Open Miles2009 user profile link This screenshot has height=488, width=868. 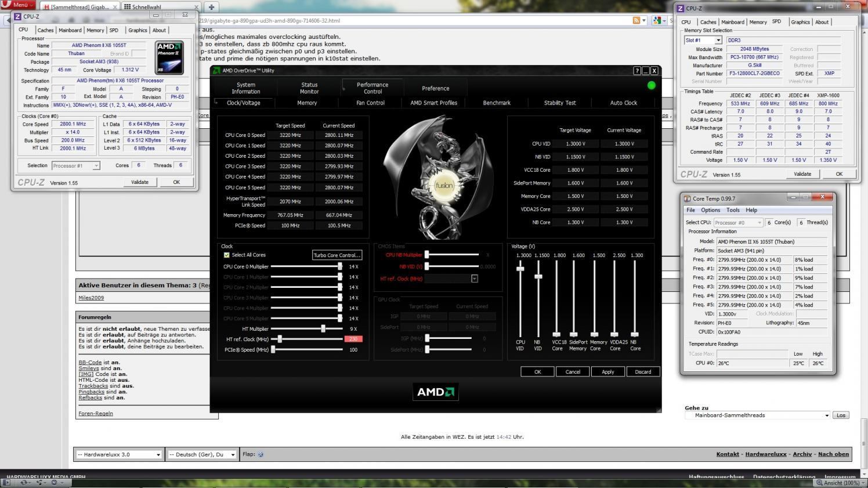tap(91, 298)
